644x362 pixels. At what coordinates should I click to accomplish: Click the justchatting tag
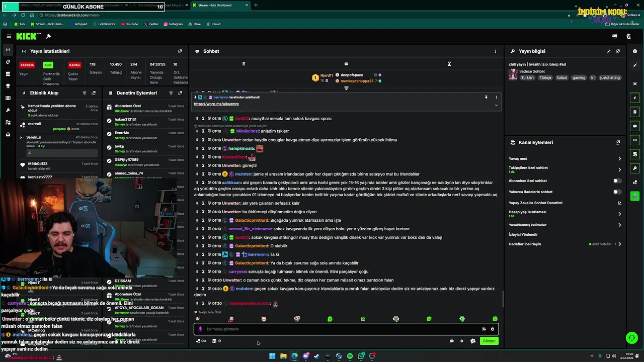(x=610, y=78)
